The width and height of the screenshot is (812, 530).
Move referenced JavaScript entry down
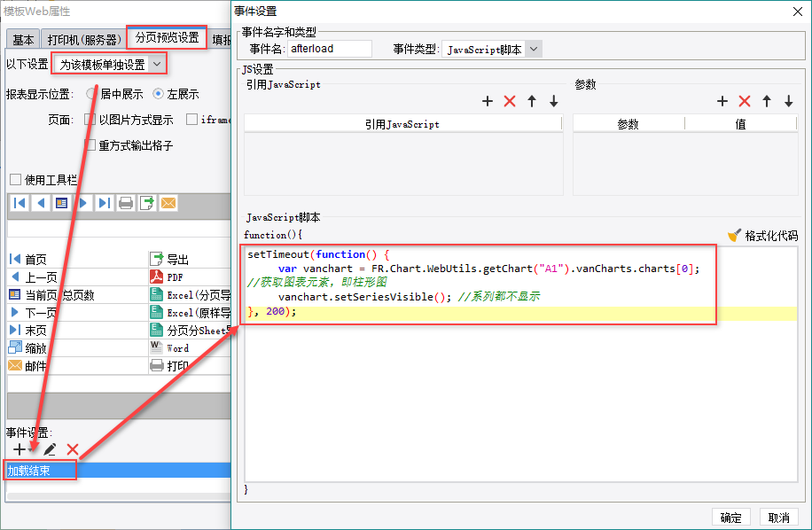(553, 101)
